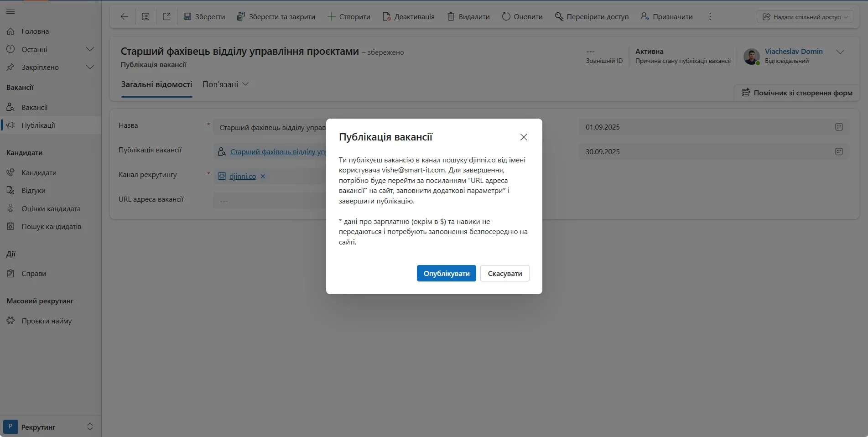This screenshot has width=868, height=437.
Task: Select the Деактивація toolbar icon
Action: pyautogui.click(x=387, y=16)
